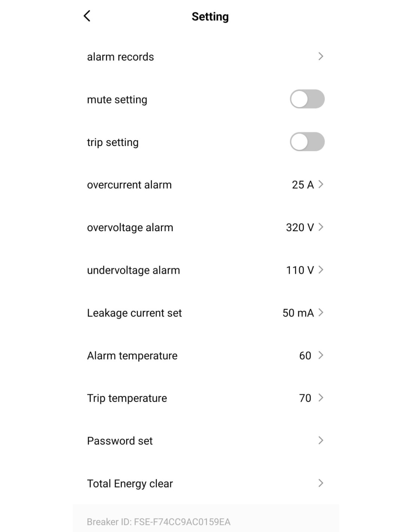The width and height of the screenshot is (412, 532).
Task: Tap the arrow next to 25 A
Action: click(321, 184)
